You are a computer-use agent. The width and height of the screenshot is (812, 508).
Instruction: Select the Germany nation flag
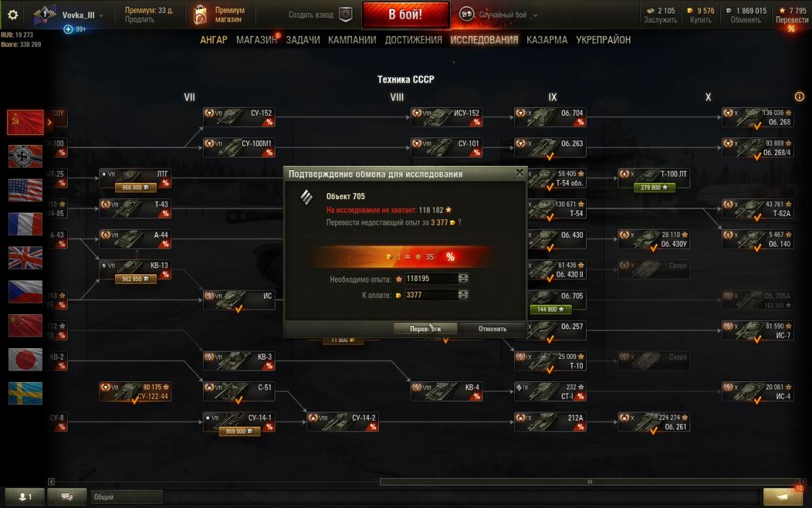(25, 156)
